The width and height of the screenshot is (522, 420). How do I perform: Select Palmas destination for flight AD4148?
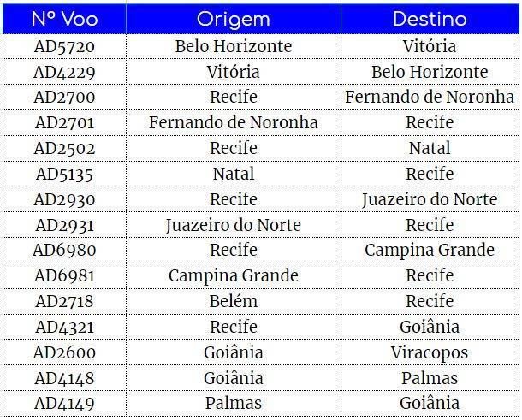(430, 378)
